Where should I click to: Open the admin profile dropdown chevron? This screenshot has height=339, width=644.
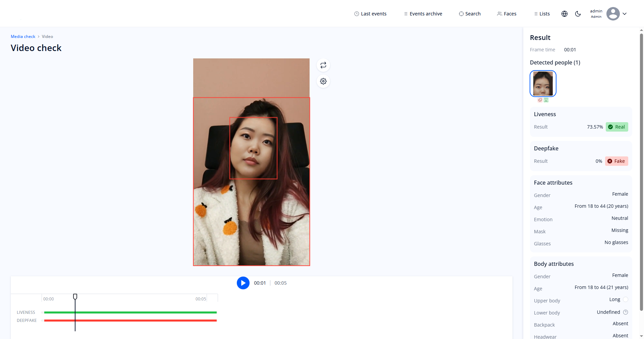[625, 13]
